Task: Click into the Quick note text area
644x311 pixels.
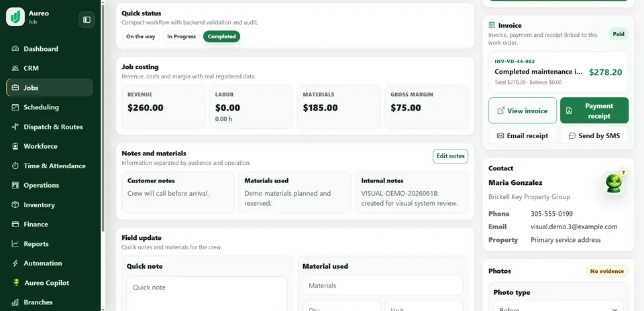Action: click(207, 294)
